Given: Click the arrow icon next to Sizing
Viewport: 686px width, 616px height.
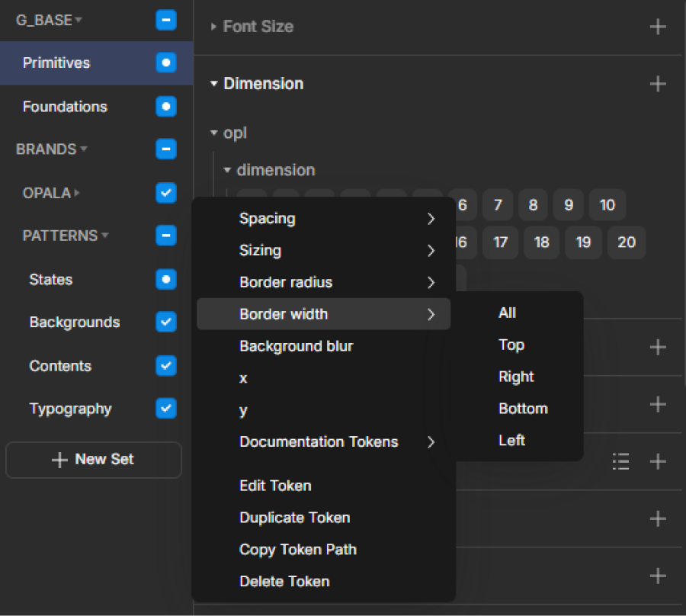Looking at the screenshot, I should (431, 251).
